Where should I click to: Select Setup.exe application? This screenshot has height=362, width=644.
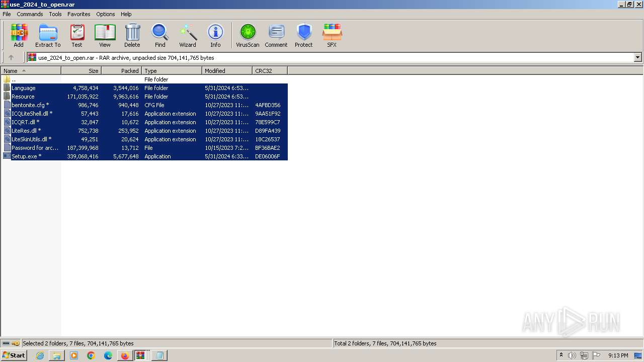[x=144, y=156]
